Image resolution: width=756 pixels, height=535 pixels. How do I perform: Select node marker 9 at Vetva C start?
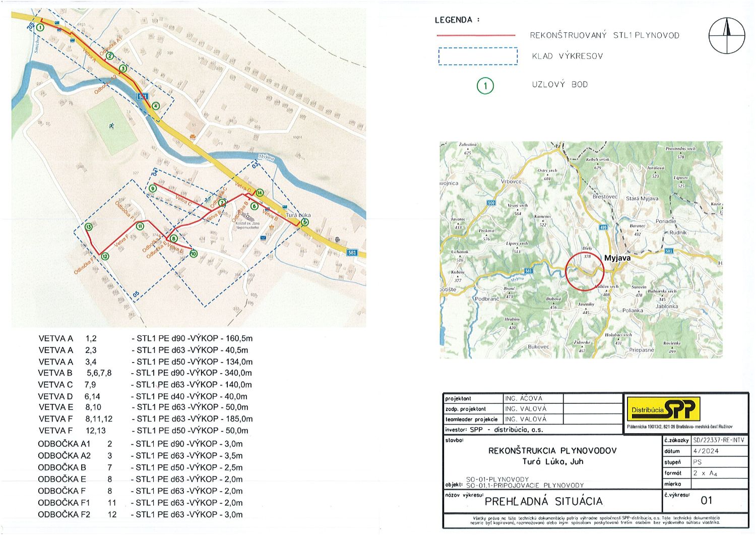(153, 189)
